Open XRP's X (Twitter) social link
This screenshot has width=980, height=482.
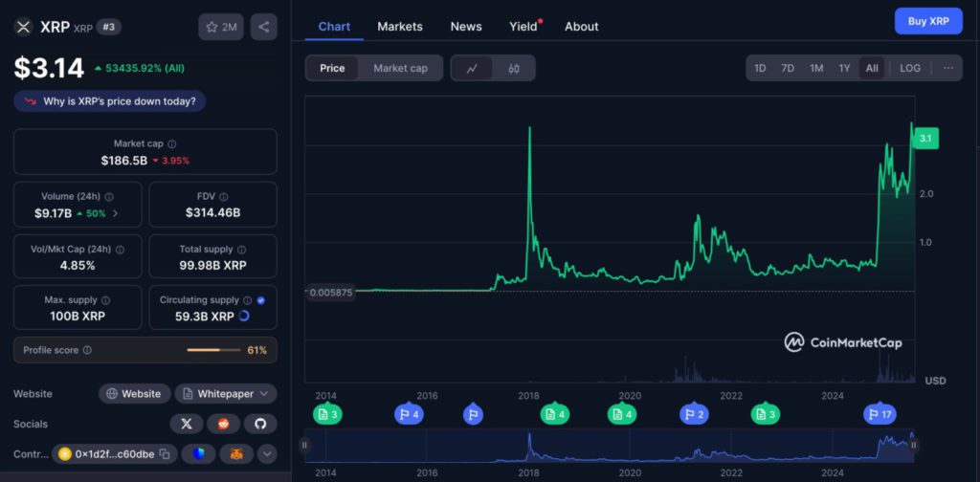[186, 424]
